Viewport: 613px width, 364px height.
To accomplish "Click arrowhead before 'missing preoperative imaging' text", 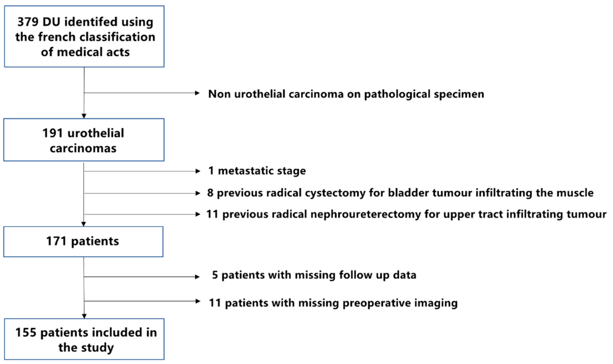I will coord(198,301).
